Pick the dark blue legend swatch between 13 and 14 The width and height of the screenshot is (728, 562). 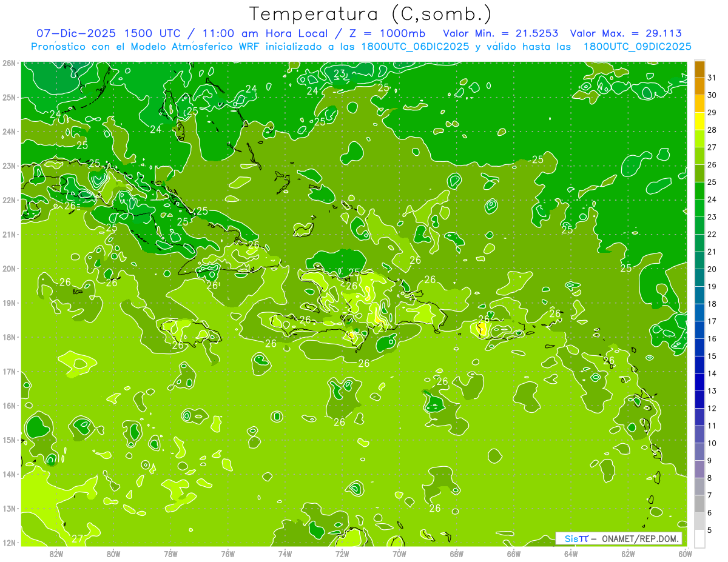[699, 382]
